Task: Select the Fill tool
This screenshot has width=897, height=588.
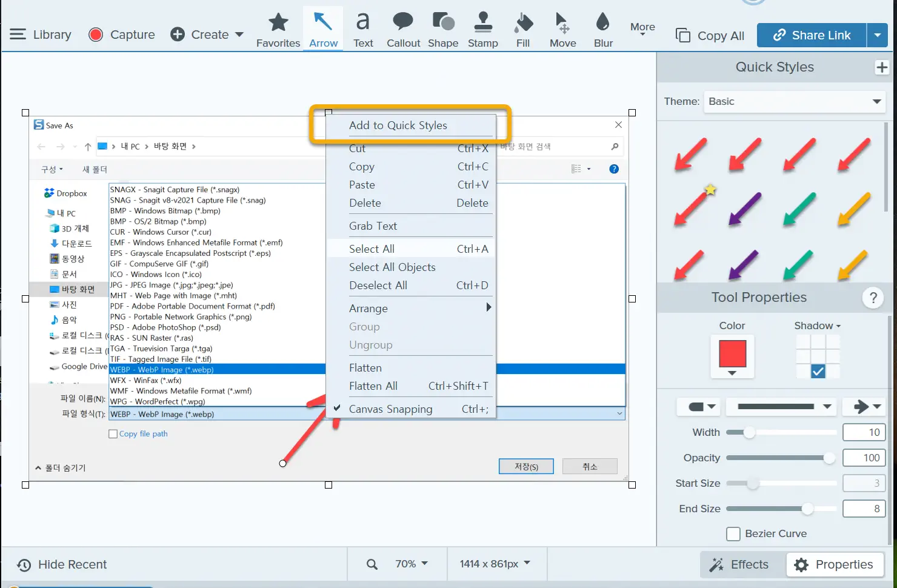Action: [x=523, y=30]
